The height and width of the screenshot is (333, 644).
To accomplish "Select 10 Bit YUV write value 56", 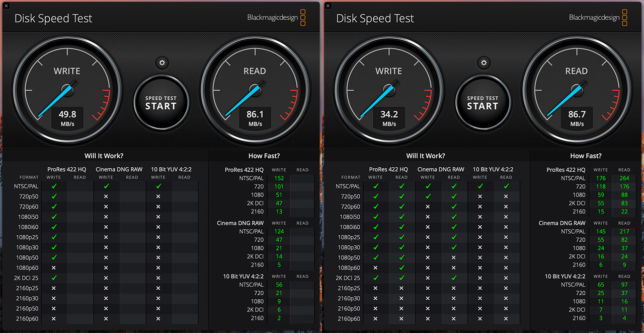I will click(x=279, y=285).
